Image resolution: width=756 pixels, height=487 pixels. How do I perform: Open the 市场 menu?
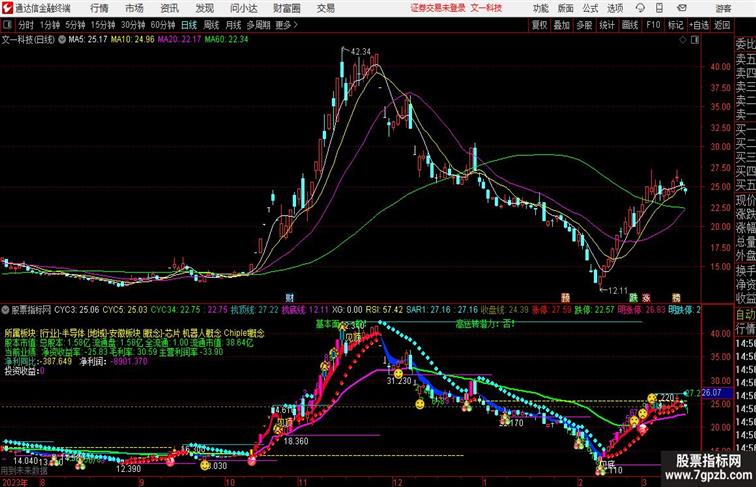coord(135,8)
